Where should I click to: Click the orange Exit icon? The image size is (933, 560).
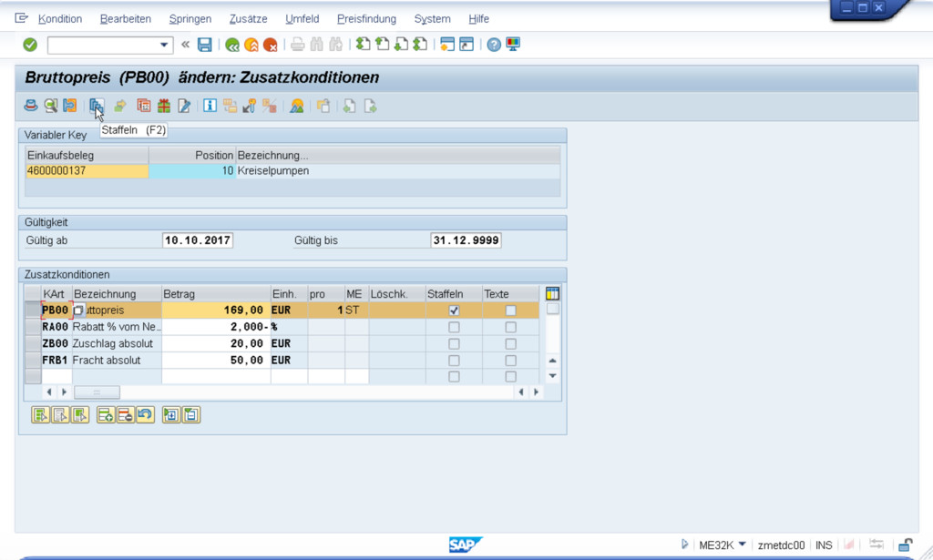[x=251, y=45]
